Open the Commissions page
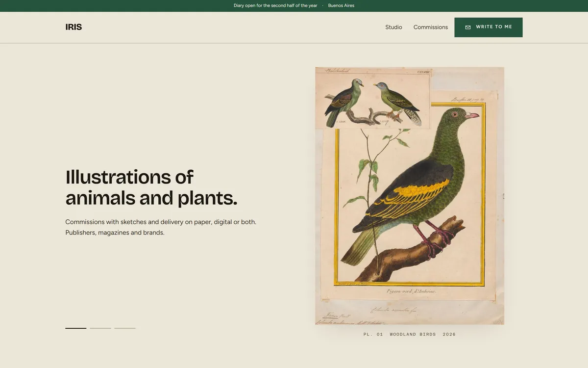 431,27
